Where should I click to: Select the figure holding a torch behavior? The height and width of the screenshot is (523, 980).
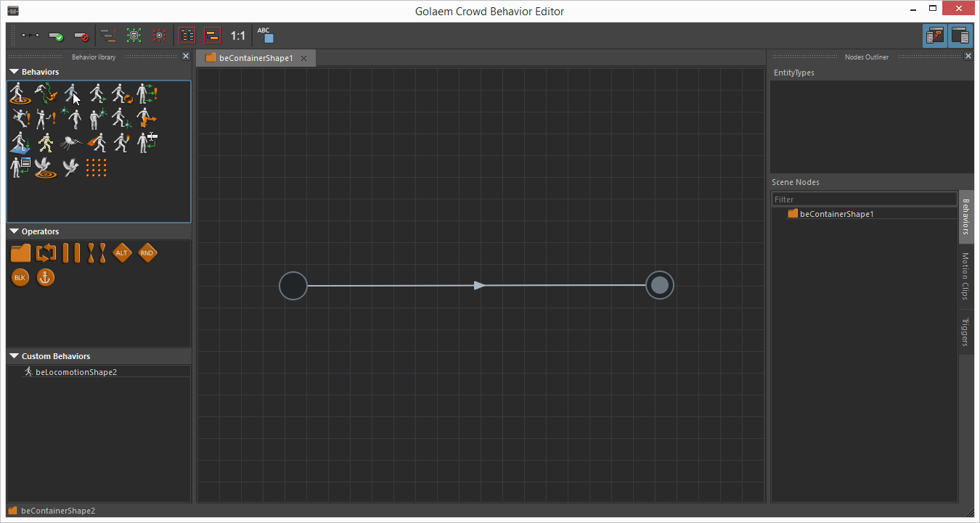coord(121,143)
